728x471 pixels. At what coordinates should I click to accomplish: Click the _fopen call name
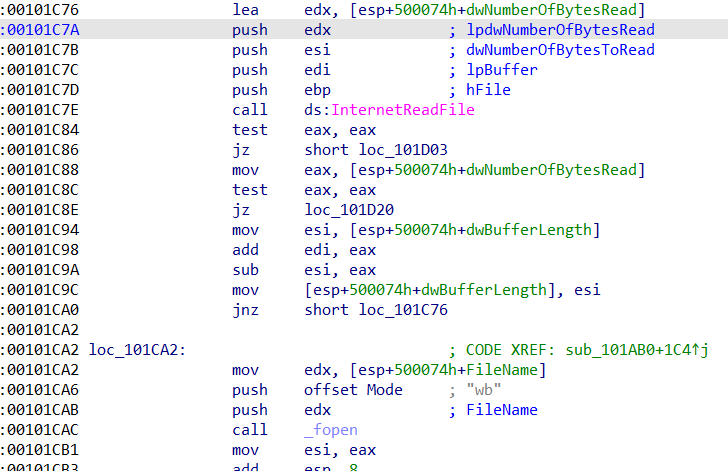[331, 430]
